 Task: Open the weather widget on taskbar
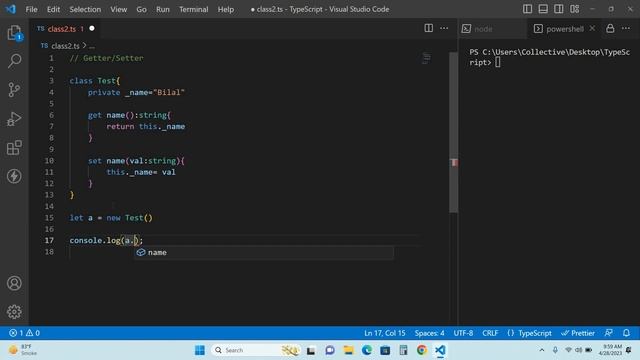coord(24,350)
